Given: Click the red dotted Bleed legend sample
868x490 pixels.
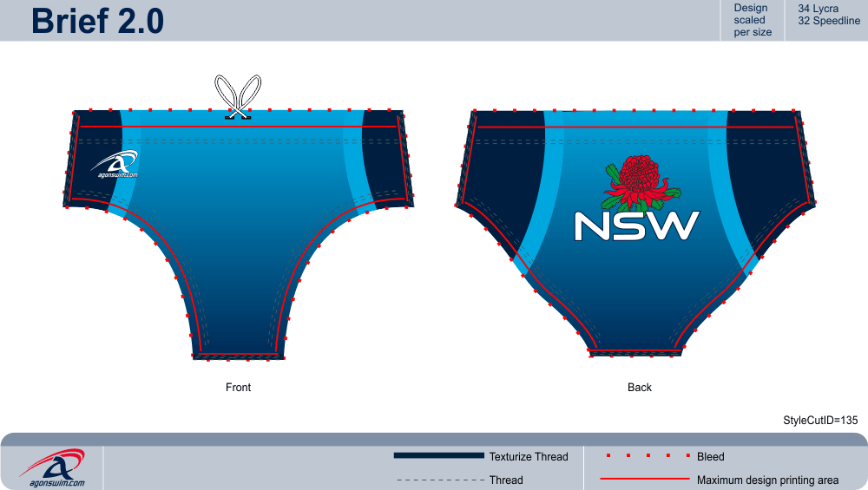Looking at the screenshot, I should coord(648,455).
